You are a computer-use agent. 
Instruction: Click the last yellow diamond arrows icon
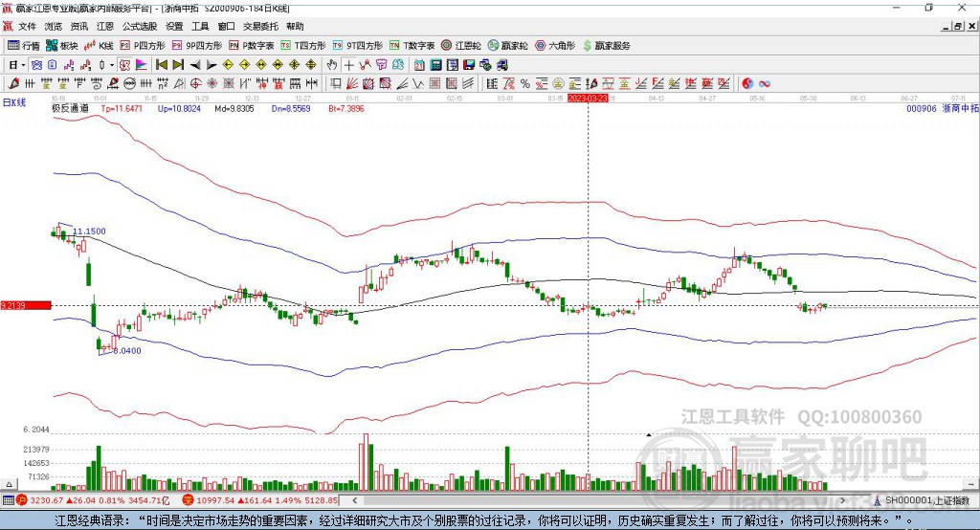[311, 65]
